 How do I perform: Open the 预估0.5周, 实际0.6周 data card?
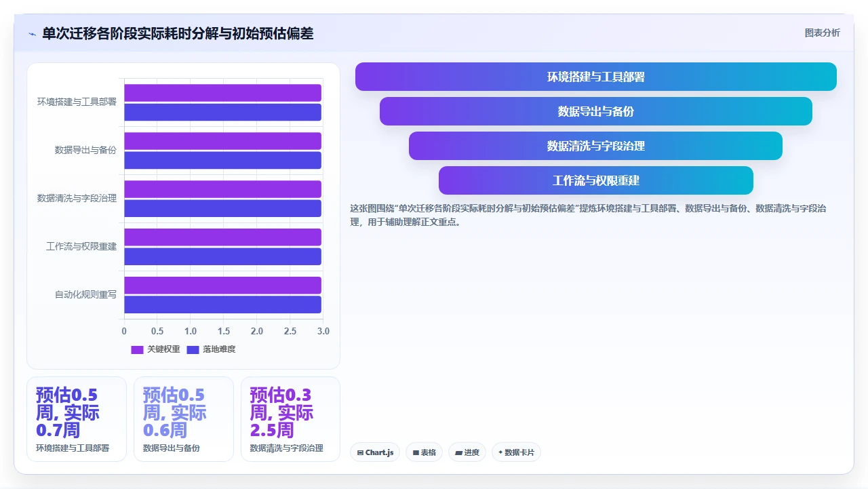pos(184,419)
